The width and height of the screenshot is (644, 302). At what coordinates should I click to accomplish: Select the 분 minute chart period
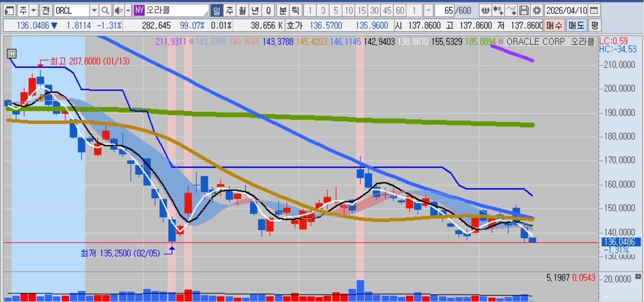282,10
